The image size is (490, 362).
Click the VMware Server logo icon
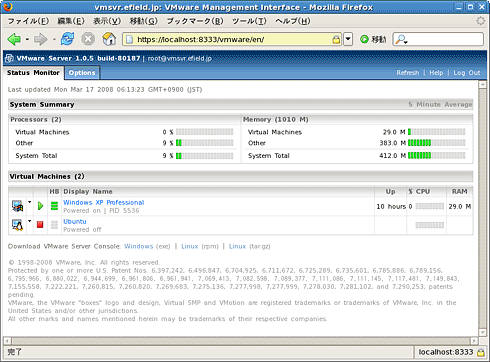pyautogui.click(x=9, y=58)
